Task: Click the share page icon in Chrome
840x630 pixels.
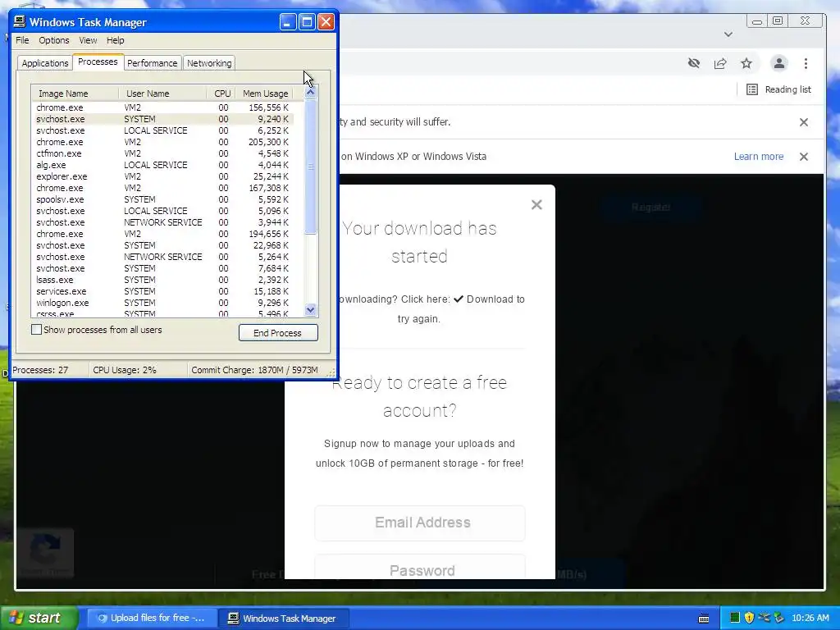Action: coord(720,63)
